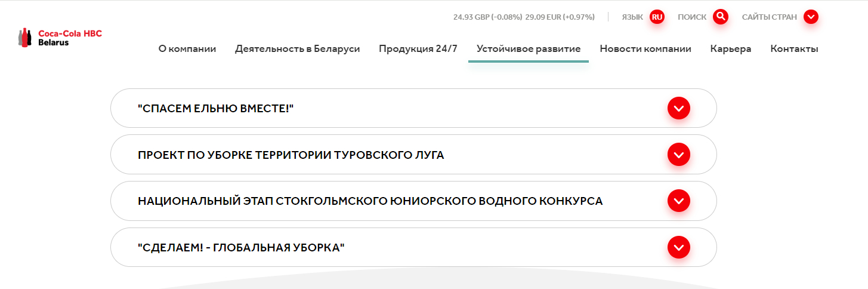This screenshot has height=289, width=868.
Task: Click the "ПОИСК" search label
Action: (692, 17)
